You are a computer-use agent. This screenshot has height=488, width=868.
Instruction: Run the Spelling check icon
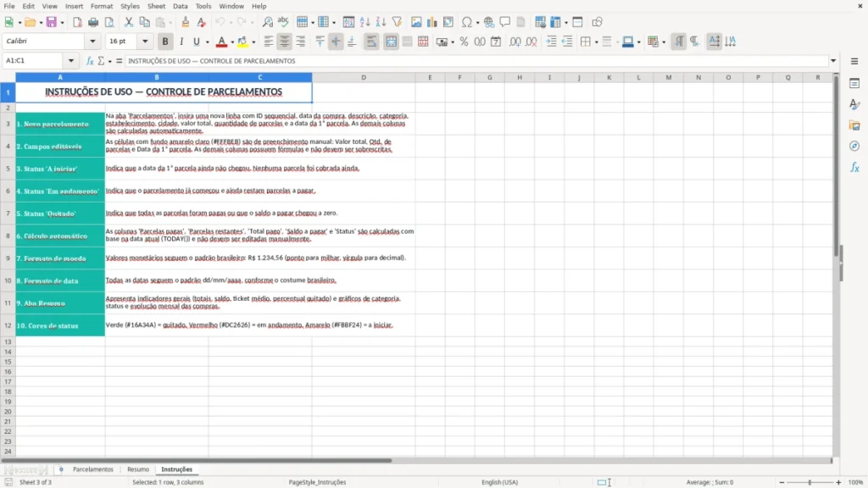(x=283, y=22)
